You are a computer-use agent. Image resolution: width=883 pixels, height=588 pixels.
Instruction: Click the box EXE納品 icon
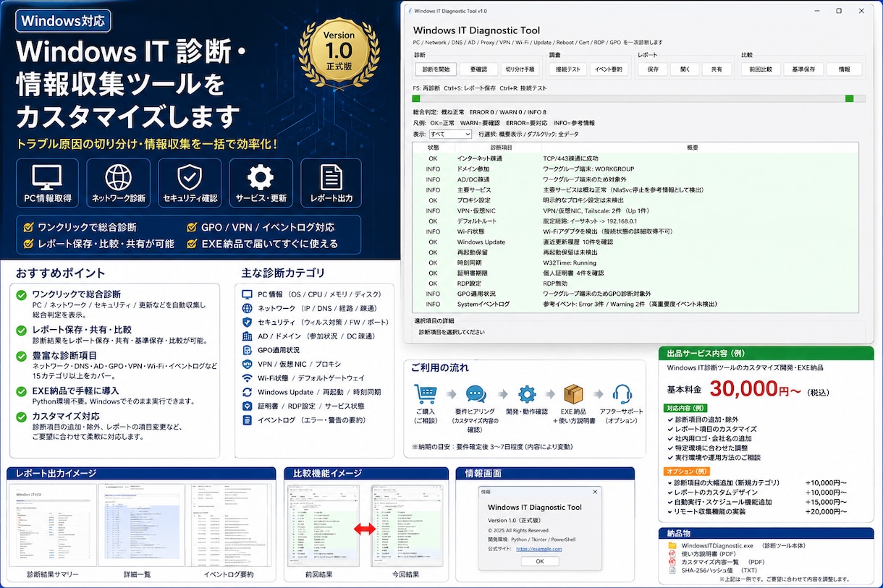point(574,394)
